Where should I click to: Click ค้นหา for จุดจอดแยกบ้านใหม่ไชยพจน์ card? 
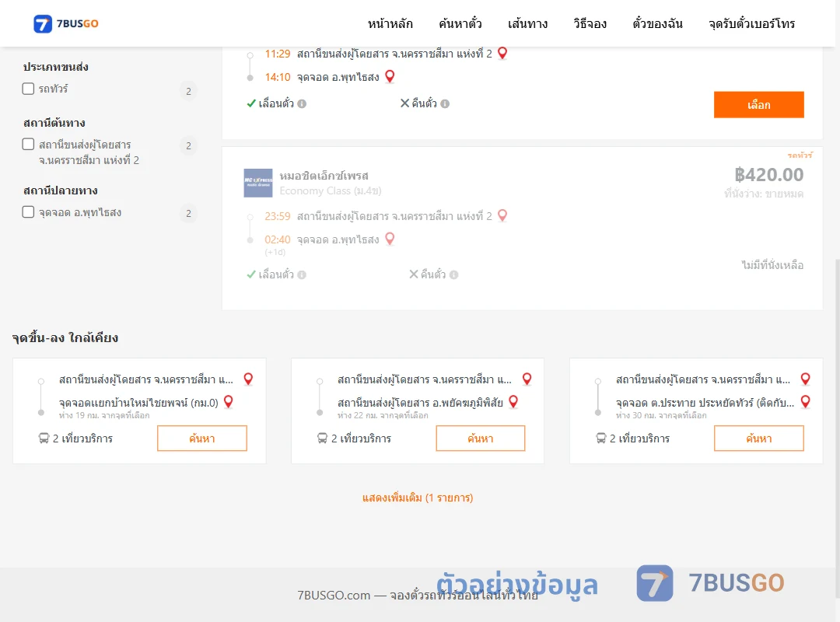[202, 439]
